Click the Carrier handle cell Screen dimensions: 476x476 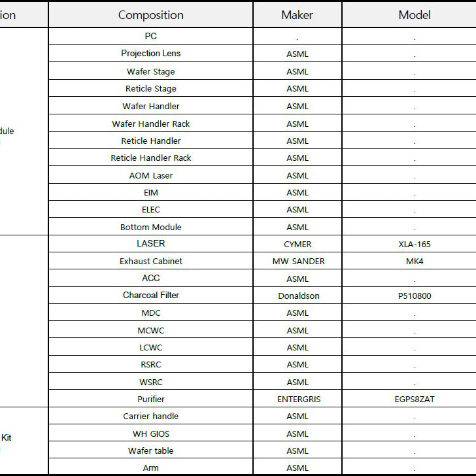(x=150, y=416)
